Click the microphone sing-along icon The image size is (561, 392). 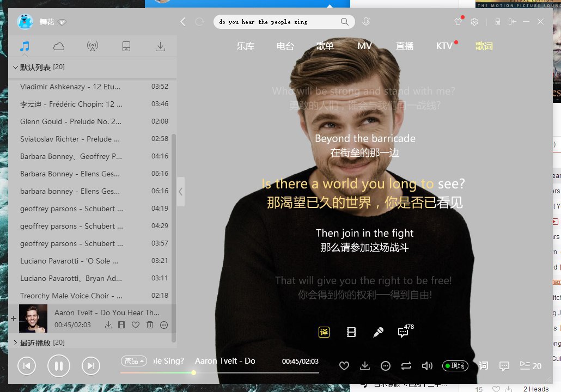pyautogui.click(x=378, y=332)
